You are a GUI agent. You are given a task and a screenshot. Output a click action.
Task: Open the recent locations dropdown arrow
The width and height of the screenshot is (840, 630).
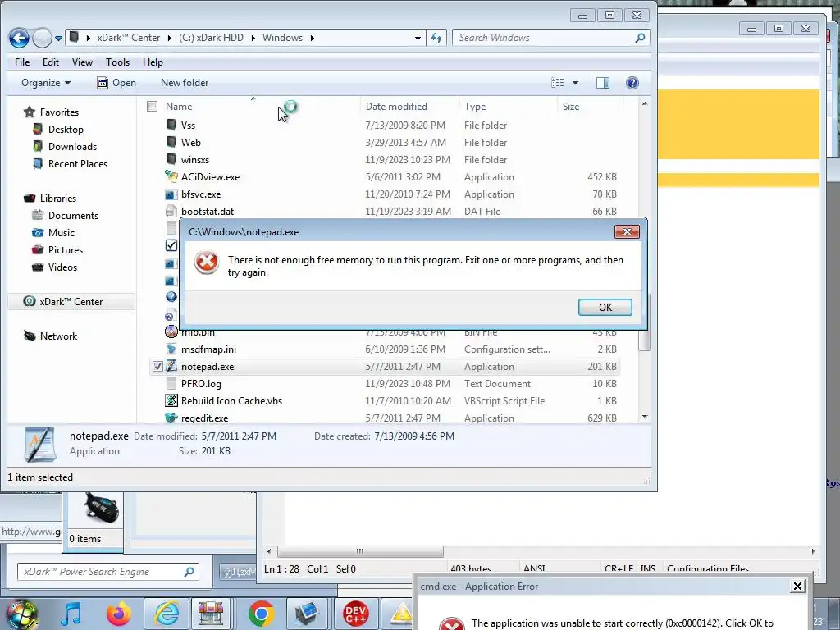pos(58,38)
